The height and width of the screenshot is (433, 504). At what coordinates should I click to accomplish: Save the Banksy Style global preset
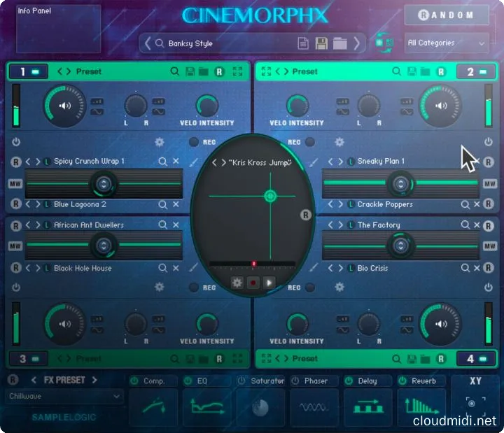(x=321, y=43)
